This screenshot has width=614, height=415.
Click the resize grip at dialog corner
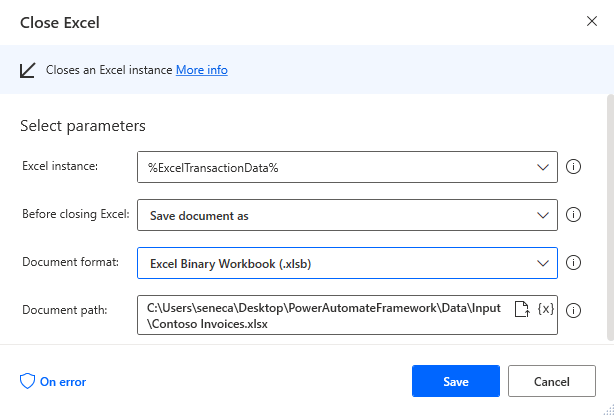[x=609, y=410]
